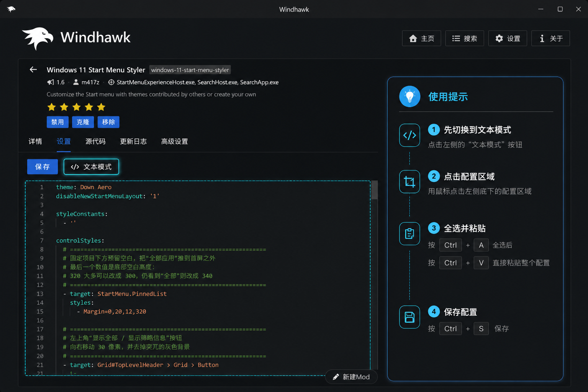Click the mod description text
The height and width of the screenshot is (392, 588).
151,95
